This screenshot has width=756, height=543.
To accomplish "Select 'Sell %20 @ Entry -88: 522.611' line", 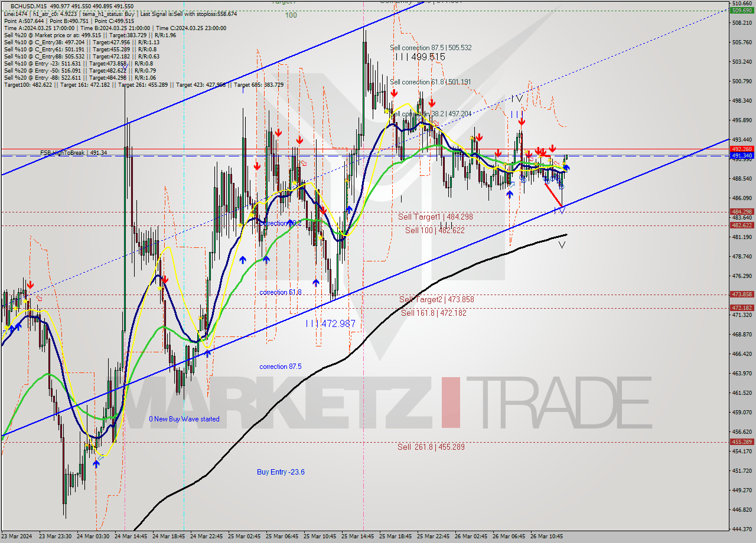I will (80, 77).
